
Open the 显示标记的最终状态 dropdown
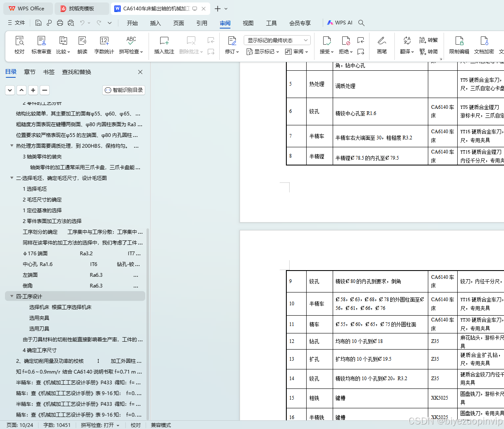click(x=277, y=40)
